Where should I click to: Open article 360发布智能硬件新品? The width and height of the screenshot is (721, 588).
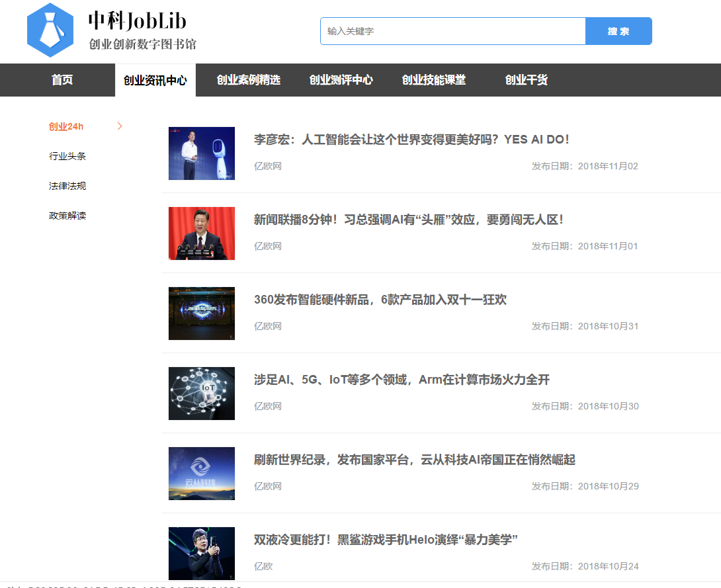(380, 300)
